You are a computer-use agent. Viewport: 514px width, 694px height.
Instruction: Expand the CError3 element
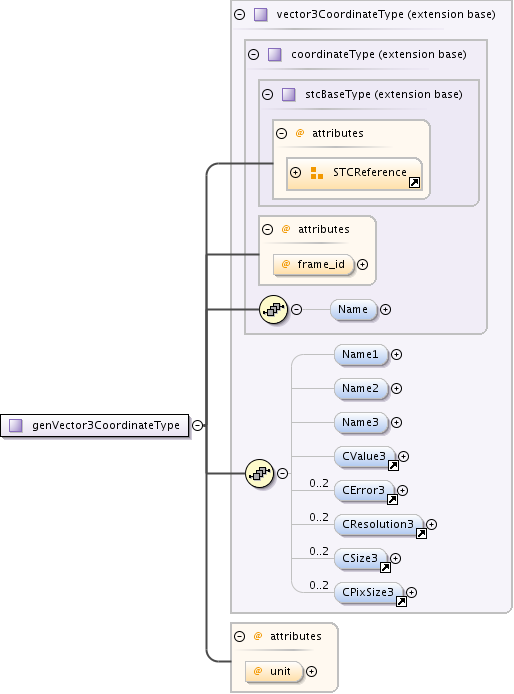point(402,490)
